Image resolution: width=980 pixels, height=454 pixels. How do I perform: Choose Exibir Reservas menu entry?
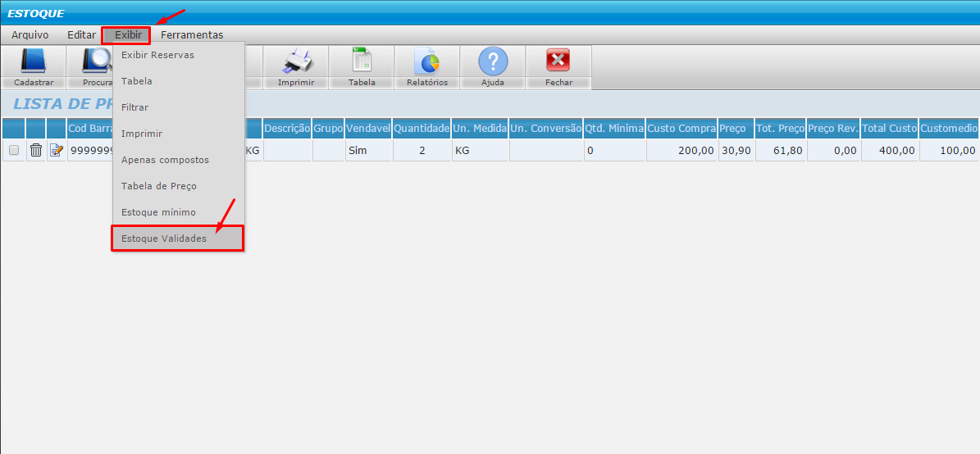pyautogui.click(x=157, y=55)
